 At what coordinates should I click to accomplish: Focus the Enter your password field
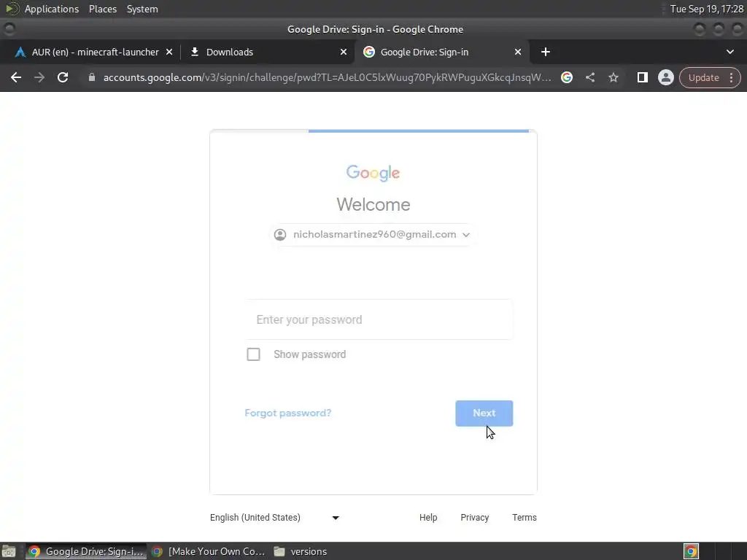[379, 319]
